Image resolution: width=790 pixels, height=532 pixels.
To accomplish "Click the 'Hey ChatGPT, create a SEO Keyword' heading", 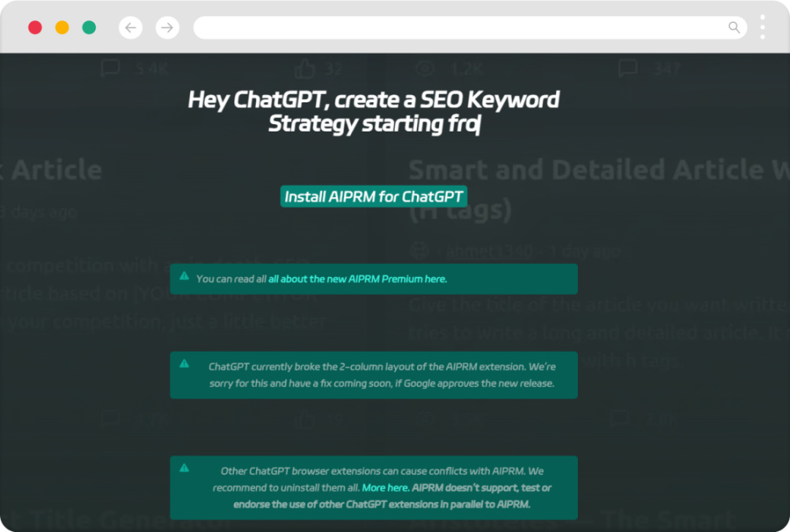I will pyautogui.click(x=373, y=100).
